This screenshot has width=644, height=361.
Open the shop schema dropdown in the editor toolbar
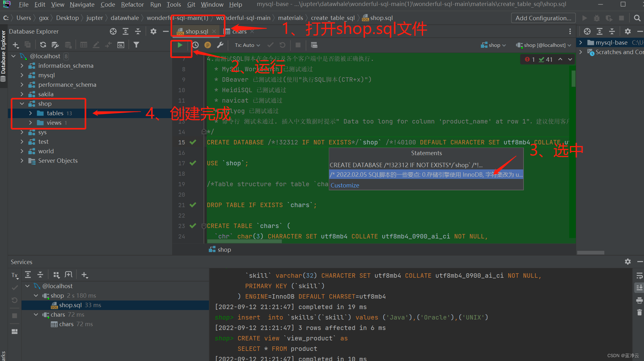tap(493, 45)
